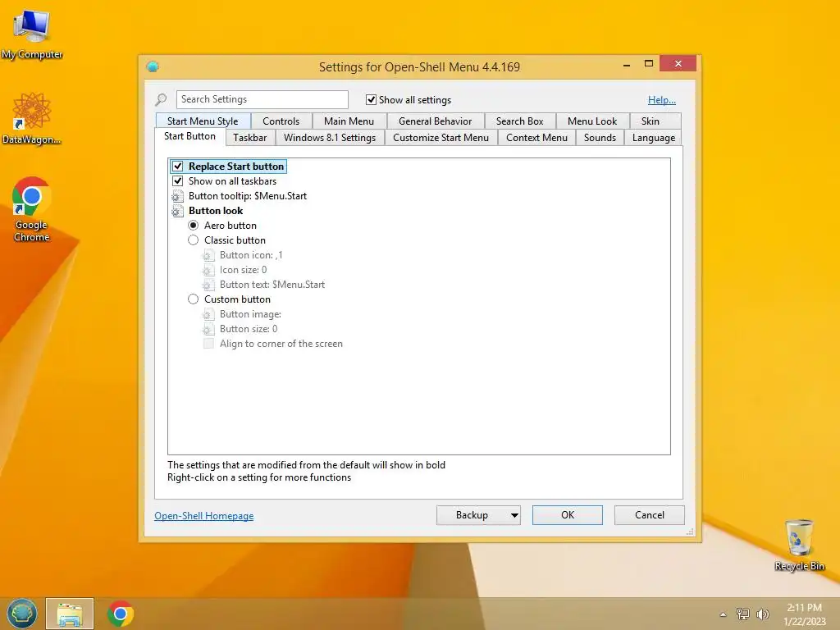Viewport: 840px width, 630px height.
Task: Click inside the Search Settings field
Action: coord(262,99)
